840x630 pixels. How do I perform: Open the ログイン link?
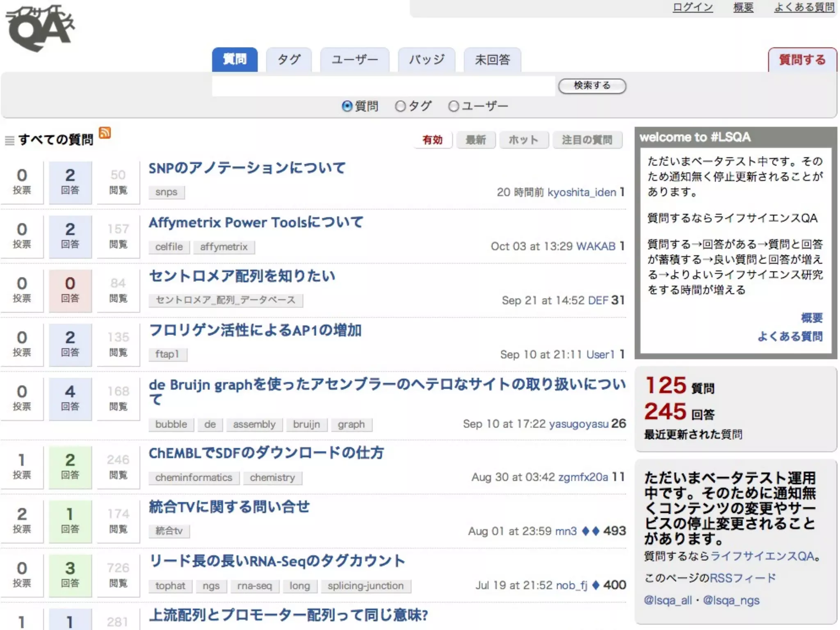coord(693,7)
